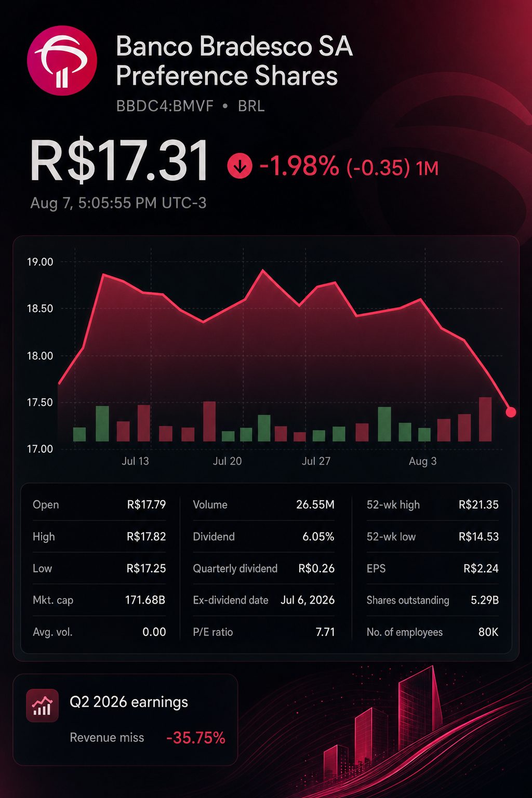Click the -1.98% change value
Viewport: 532px width, 798px height.
(299, 167)
